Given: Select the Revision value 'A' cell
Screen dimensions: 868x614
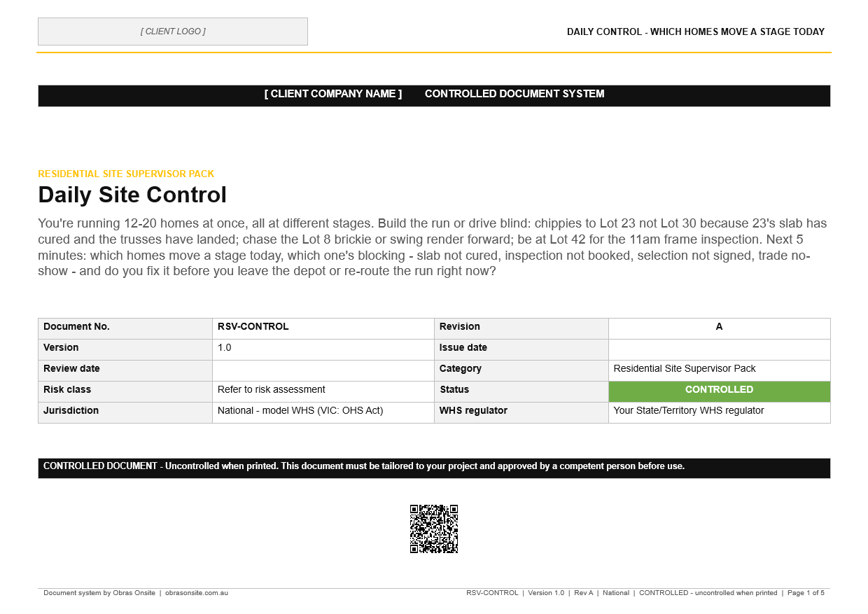Looking at the screenshot, I should click(x=719, y=328).
